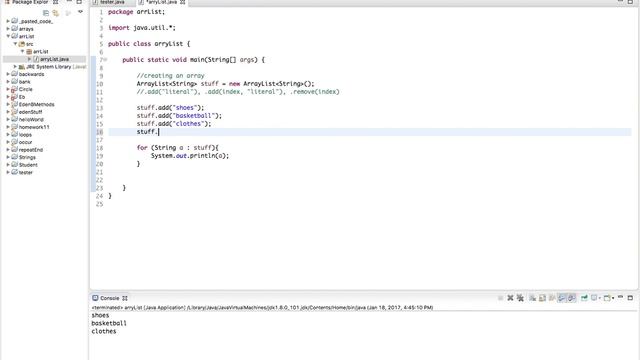Click the '//creating an array' comment
The image size is (640, 360).
click(x=170, y=76)
